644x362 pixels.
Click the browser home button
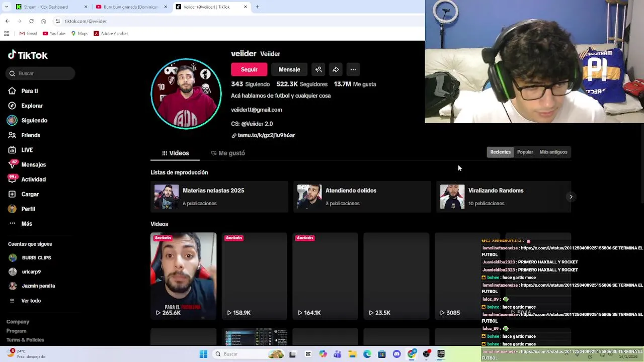43,21
